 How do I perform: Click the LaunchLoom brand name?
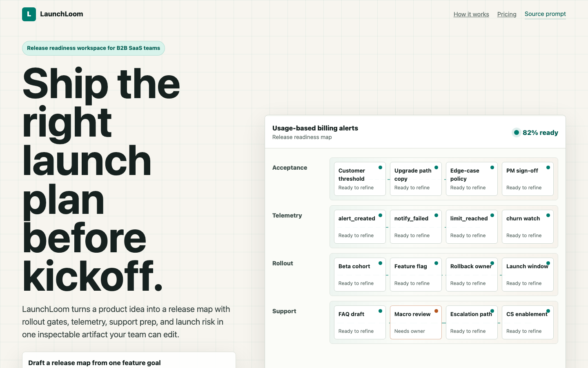click(62, 14)
